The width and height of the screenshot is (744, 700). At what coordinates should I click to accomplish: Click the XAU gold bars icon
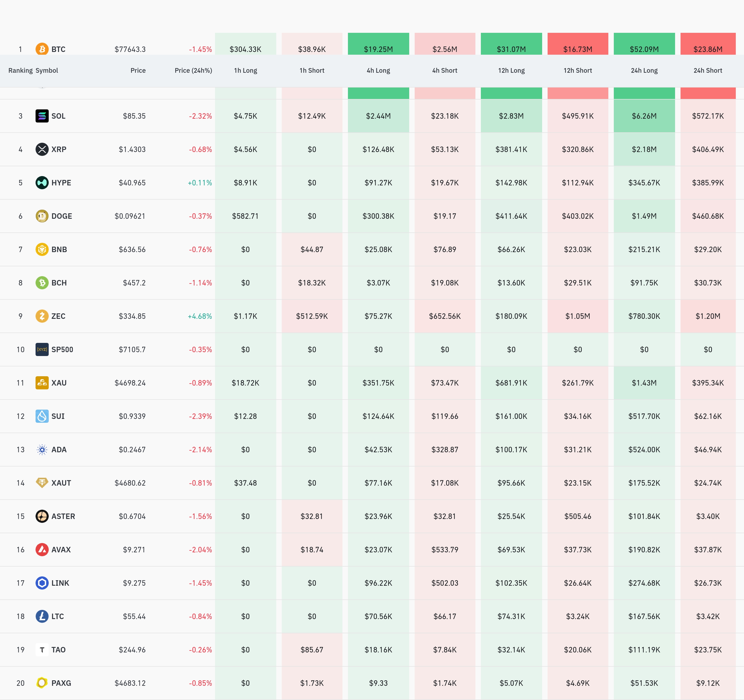pos(42,383)
